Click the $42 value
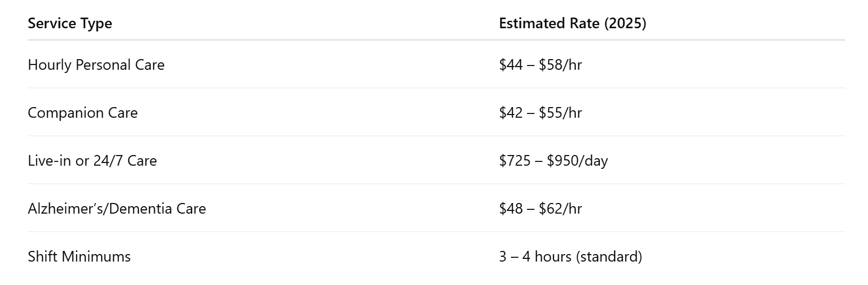Viewport: 868px width, 285px height. click(511, 112)
